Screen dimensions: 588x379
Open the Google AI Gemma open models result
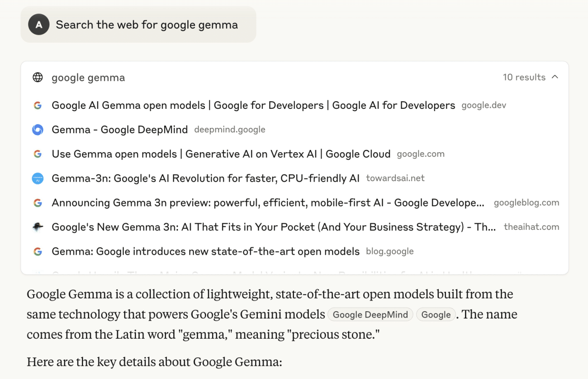(253, 105)
